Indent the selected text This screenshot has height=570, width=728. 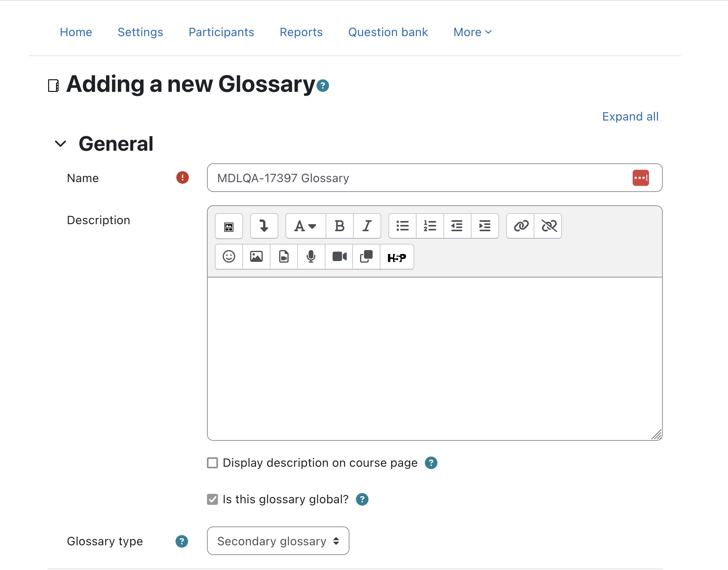485,226
